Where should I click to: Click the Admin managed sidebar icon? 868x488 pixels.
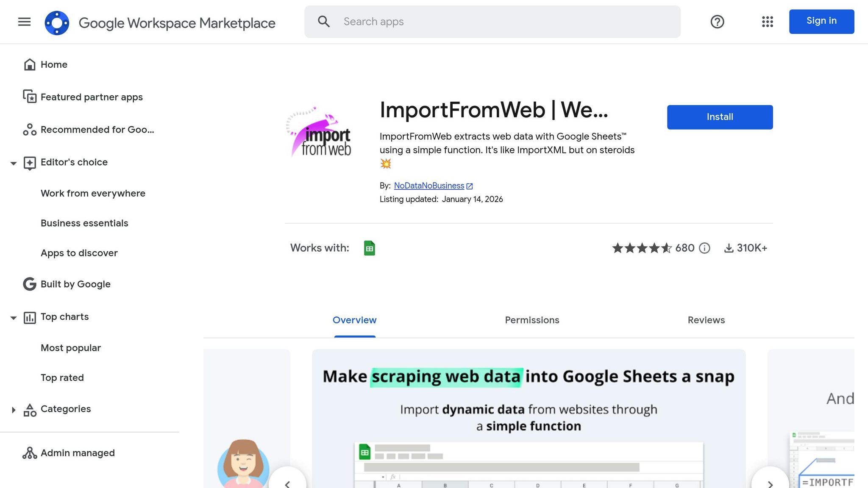point(29,452)
